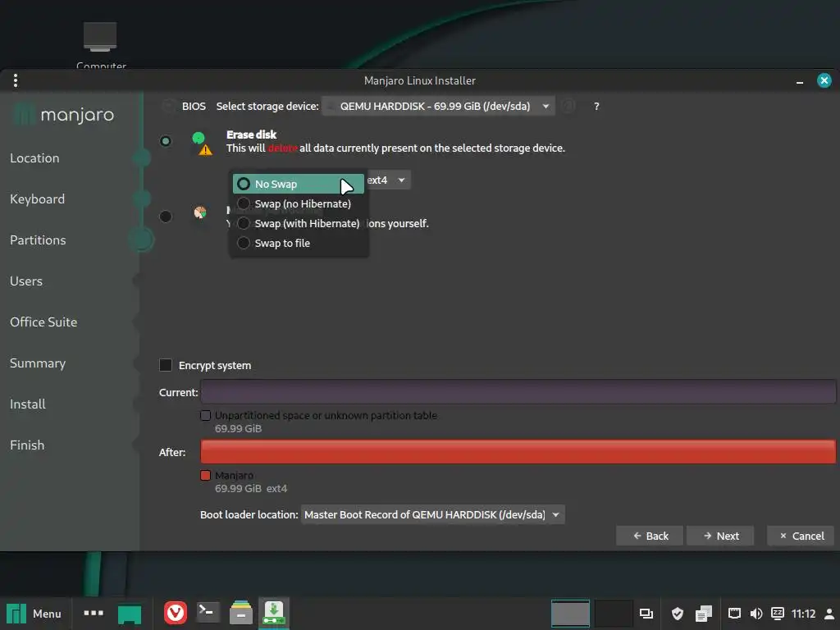Choose Swap (no Hibernate) option
Screen dimensions: 840x630
tap(299, 203)
